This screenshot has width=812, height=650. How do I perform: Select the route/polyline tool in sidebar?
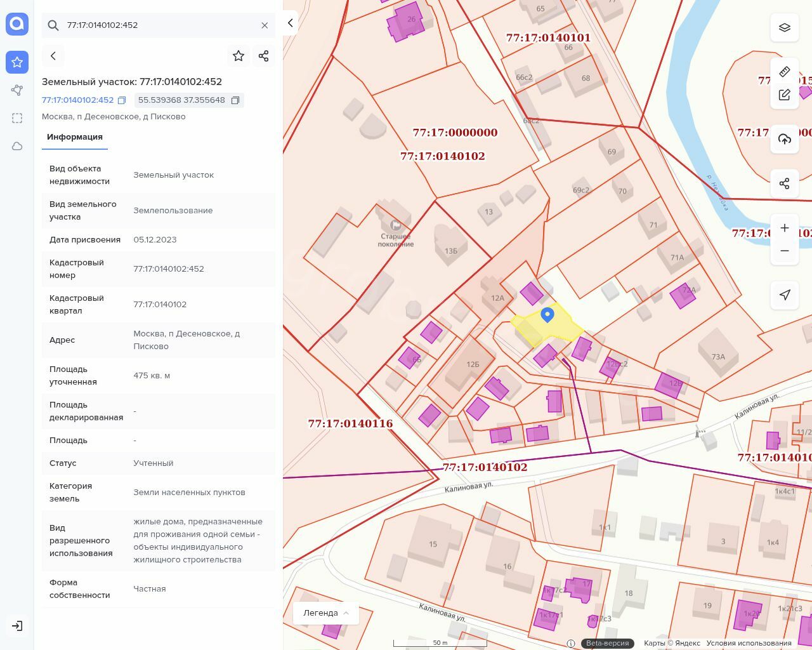(17, 90)
